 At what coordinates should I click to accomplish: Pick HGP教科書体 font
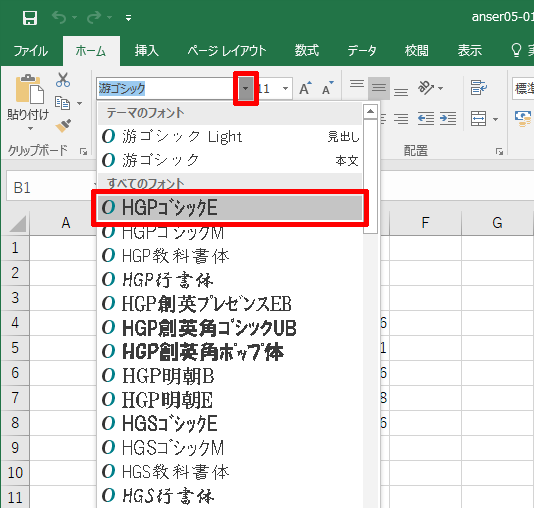pos(230,256)
